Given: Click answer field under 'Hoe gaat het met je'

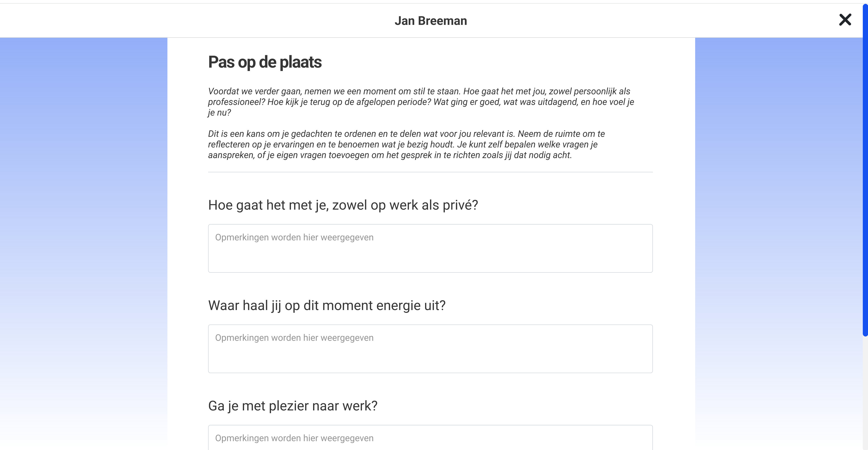Looking at the screenshot, I should pos(430,248).
